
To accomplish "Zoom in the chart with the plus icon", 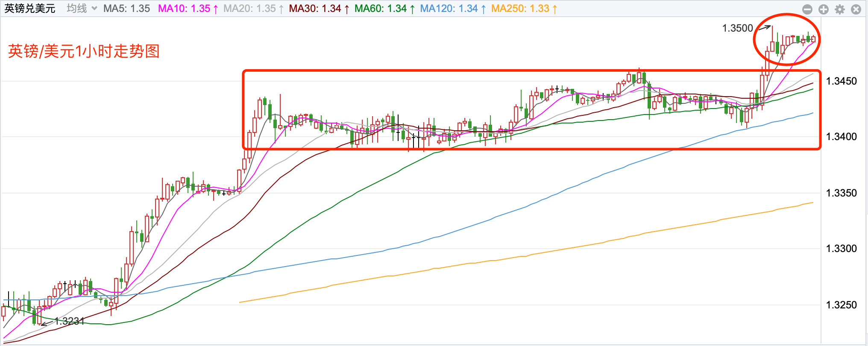I will (x=824, y=9).
